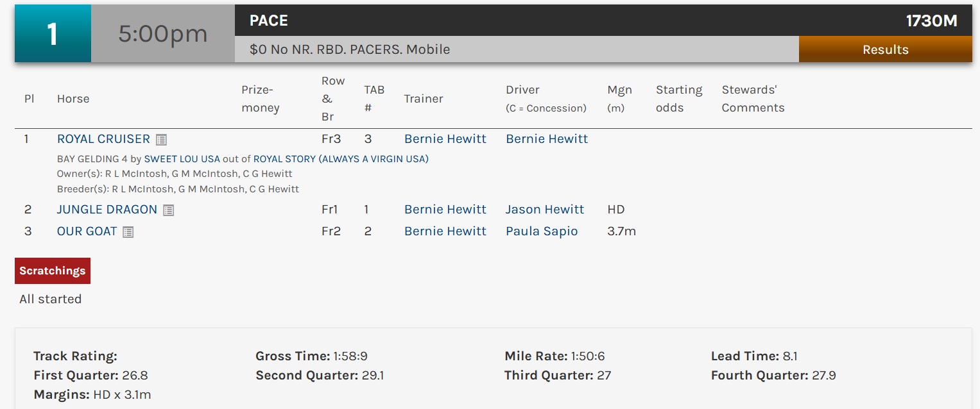Viewport: 980px width, 409px height.
Task: Select the race number 1 tile
Action: click(x=53, y=34)
